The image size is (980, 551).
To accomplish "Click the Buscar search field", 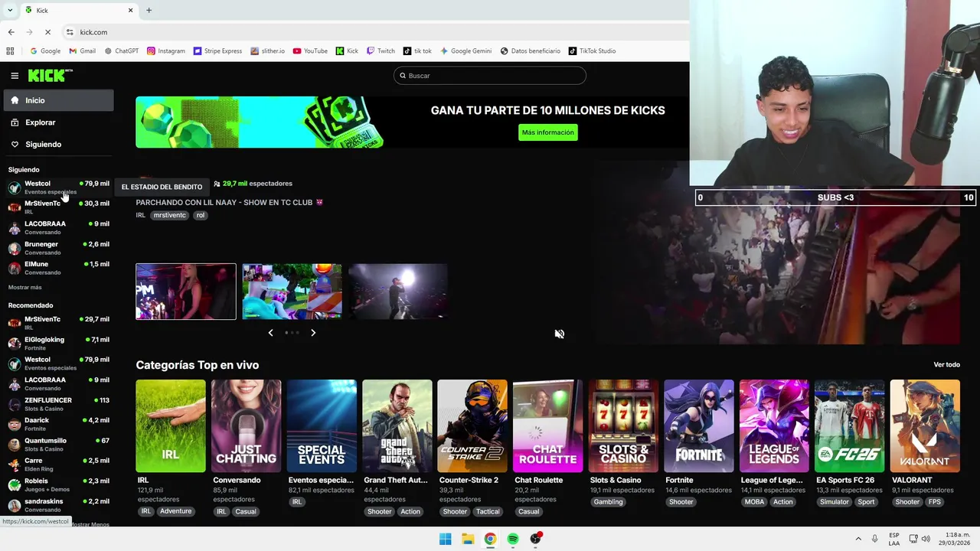I will point(490,76).
